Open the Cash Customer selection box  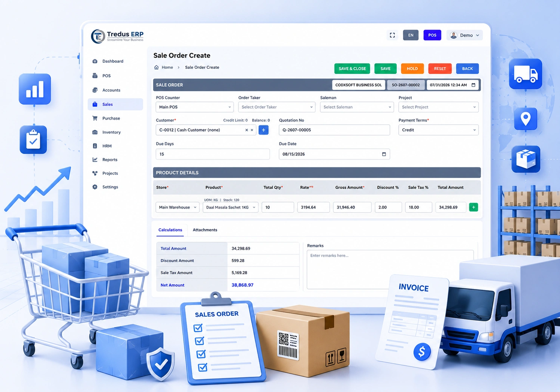click(x=206, y=130)
